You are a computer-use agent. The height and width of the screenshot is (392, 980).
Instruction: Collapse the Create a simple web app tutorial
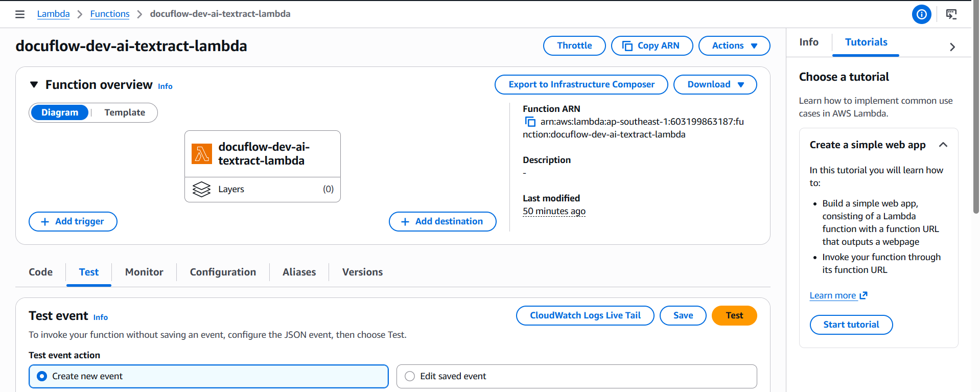pos(943,145)
